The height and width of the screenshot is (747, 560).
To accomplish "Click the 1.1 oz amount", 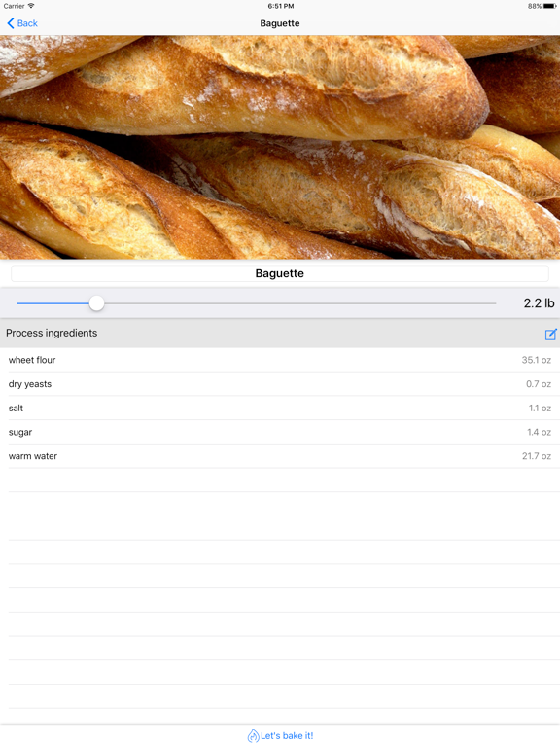I will point(540,409).
